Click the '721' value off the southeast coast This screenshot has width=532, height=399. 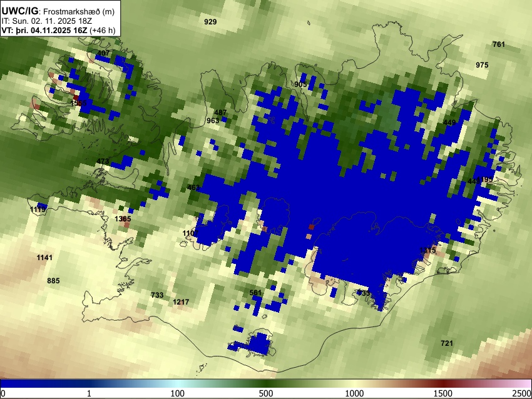click(x=447, y=343)
